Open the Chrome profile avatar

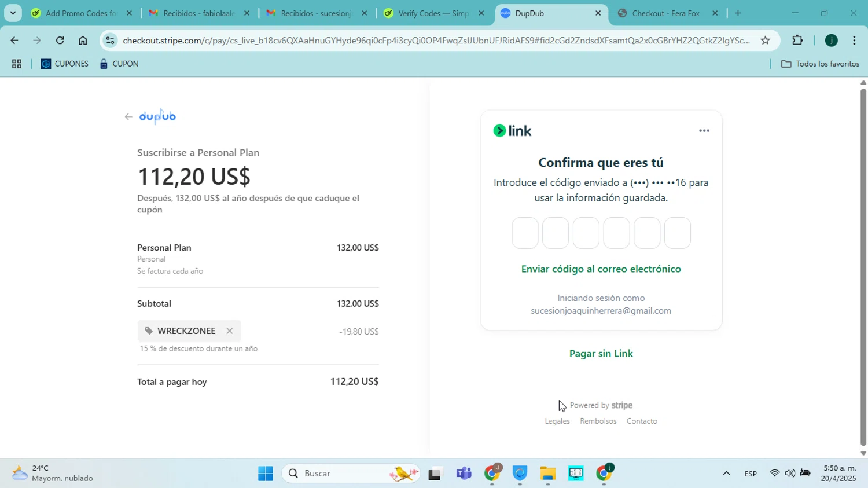[x=832, y=41]
